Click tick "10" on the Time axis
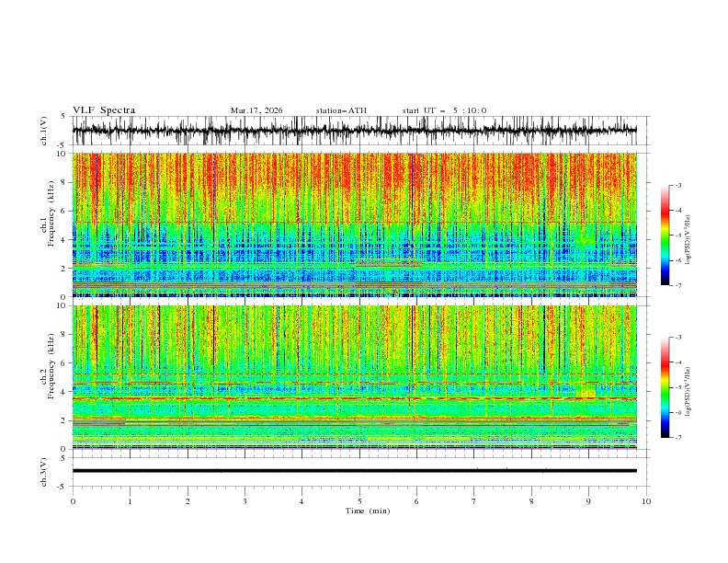 (x=646, y=501)
